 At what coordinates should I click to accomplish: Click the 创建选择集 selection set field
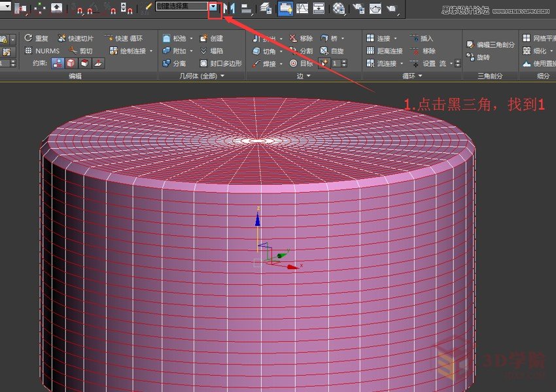[182, 7]
